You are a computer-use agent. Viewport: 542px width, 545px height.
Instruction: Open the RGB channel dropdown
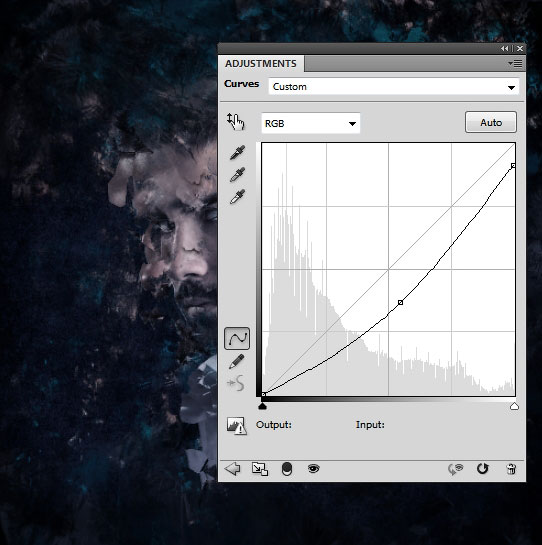310,123
